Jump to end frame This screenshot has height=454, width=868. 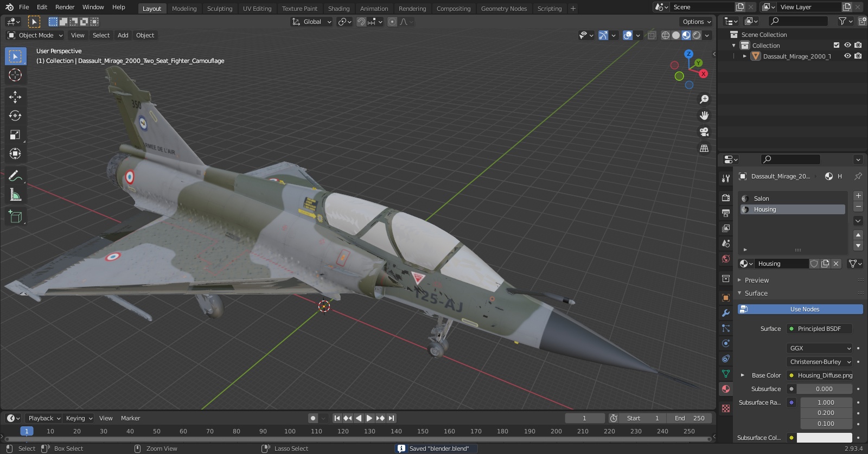(391, 418)
